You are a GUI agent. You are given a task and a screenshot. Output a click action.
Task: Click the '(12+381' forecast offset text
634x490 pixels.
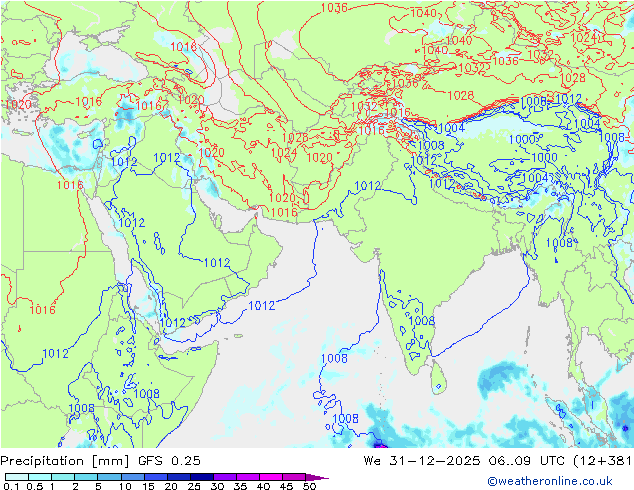[602, 461]
